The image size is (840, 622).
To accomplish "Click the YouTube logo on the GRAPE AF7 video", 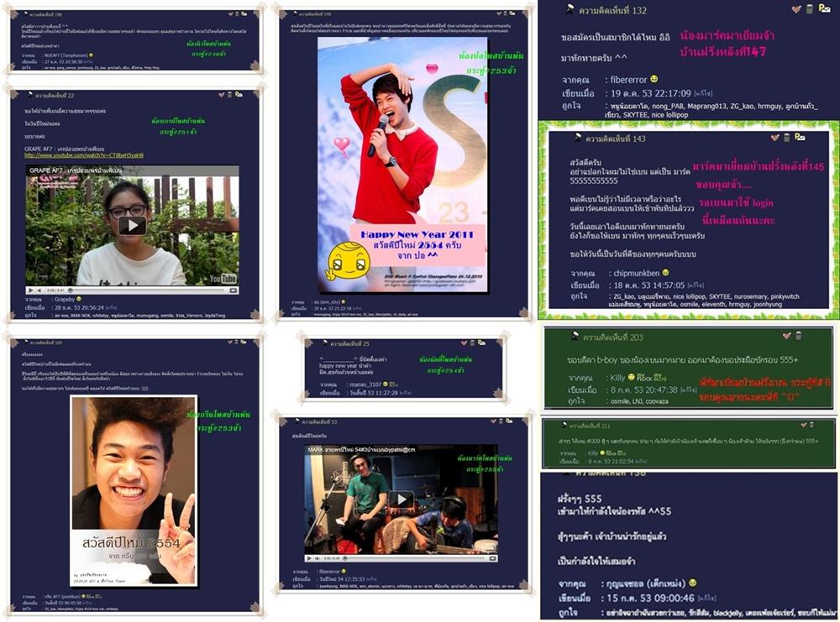I will coord(223,279).
